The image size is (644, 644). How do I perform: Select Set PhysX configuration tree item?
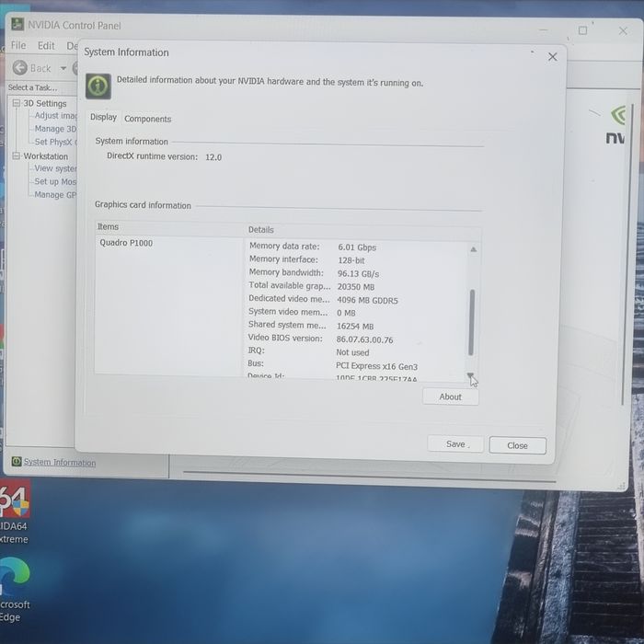55,142
